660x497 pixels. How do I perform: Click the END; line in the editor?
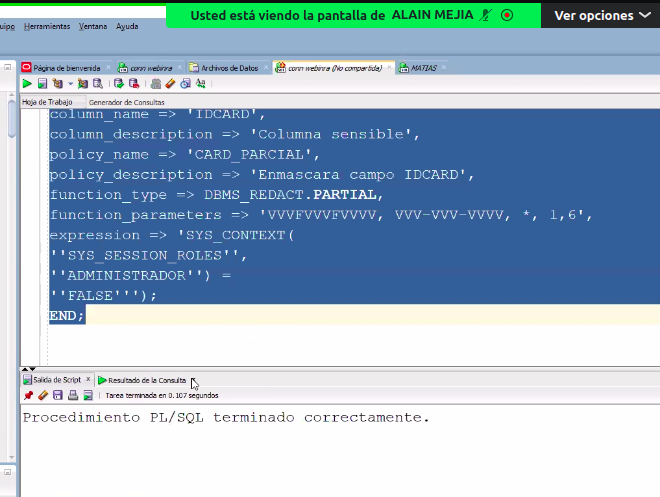point(67,315)
